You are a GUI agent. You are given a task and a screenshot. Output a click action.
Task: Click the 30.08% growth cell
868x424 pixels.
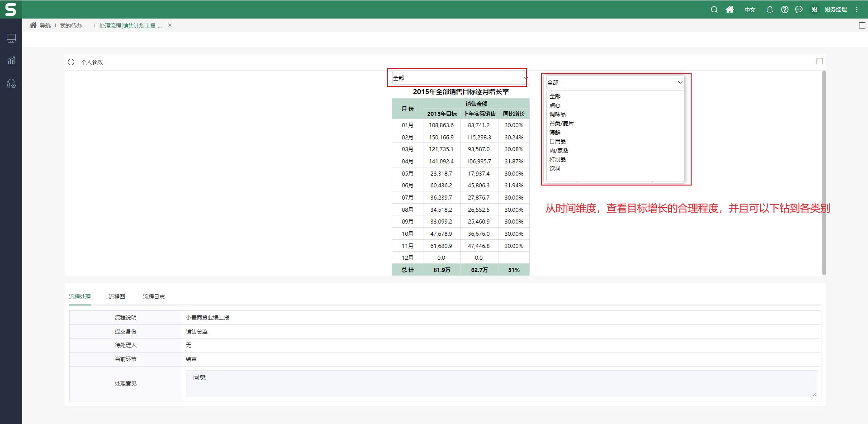click(x=514, y=149)
